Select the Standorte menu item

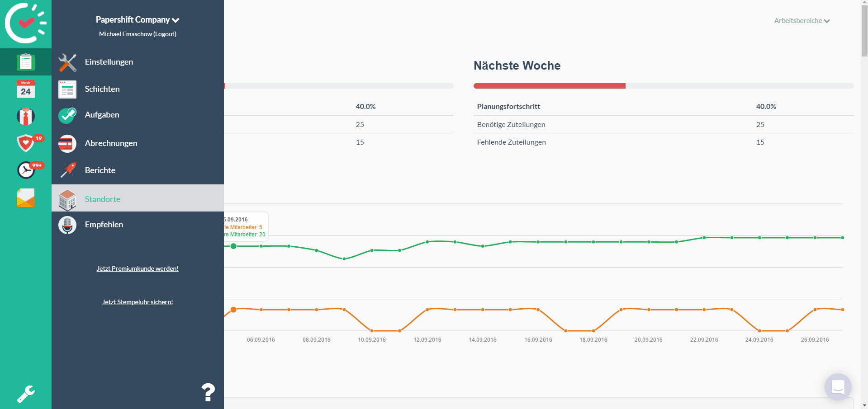[x=138, y=198]
